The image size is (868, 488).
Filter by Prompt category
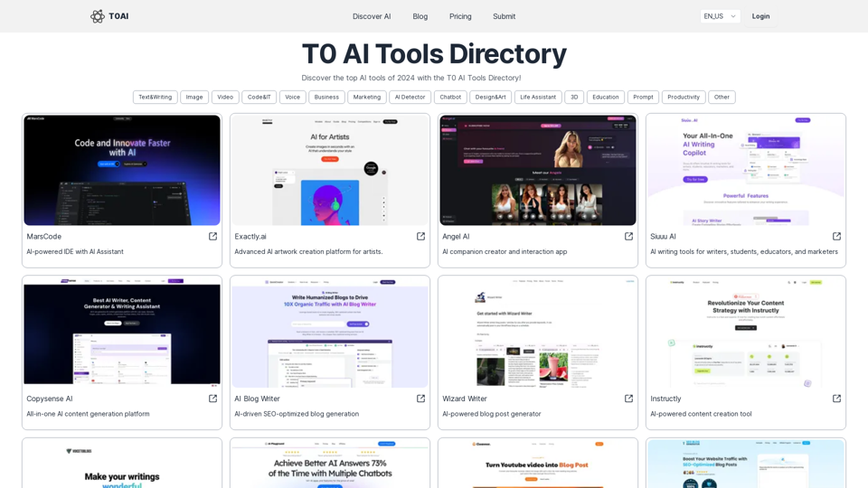(x=643, y=97)
